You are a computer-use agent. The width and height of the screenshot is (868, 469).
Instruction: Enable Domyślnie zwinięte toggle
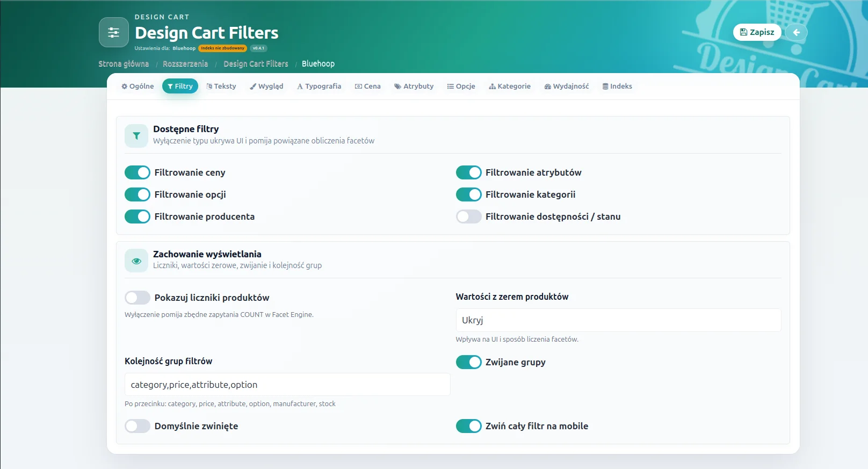pyautogui.click(x=138, y=426)
